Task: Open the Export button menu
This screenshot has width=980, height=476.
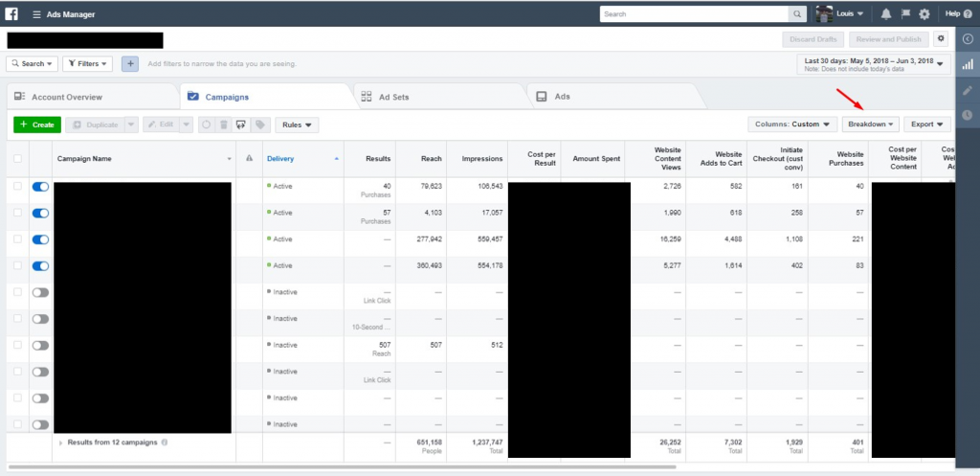Action: 927,125
